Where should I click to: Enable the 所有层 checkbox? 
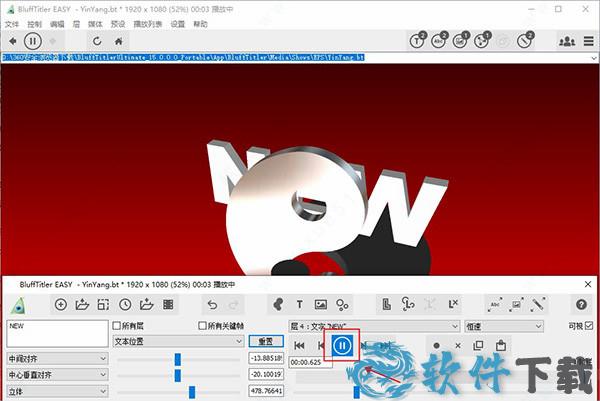117,326
